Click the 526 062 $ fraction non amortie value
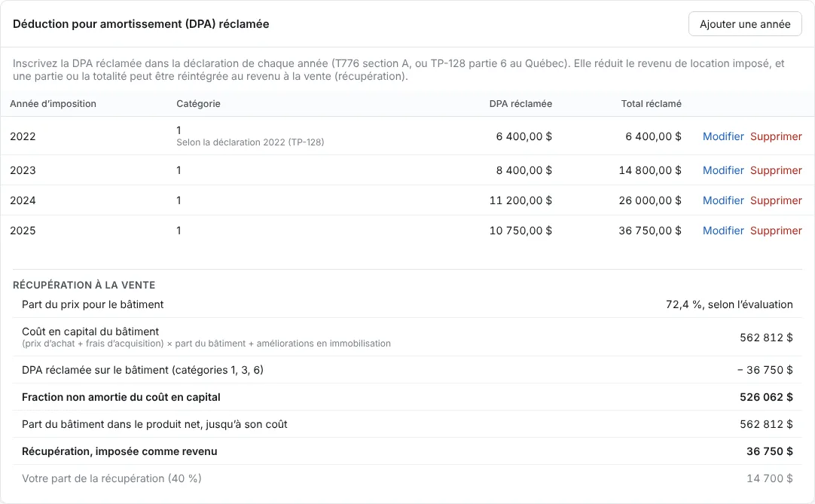Screen dimensions: 815x504 pyautogui.click(x=766, y=397)
